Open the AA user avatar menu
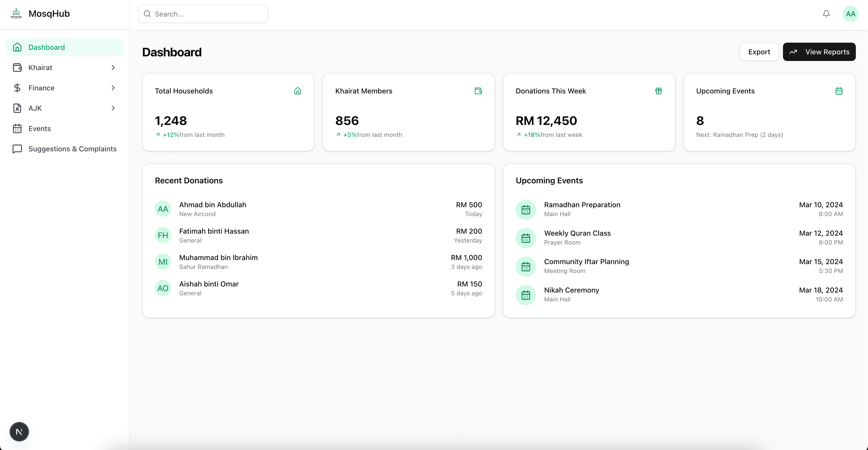The height and width of the screenshot is (450, 868). [x=850, y=14]
